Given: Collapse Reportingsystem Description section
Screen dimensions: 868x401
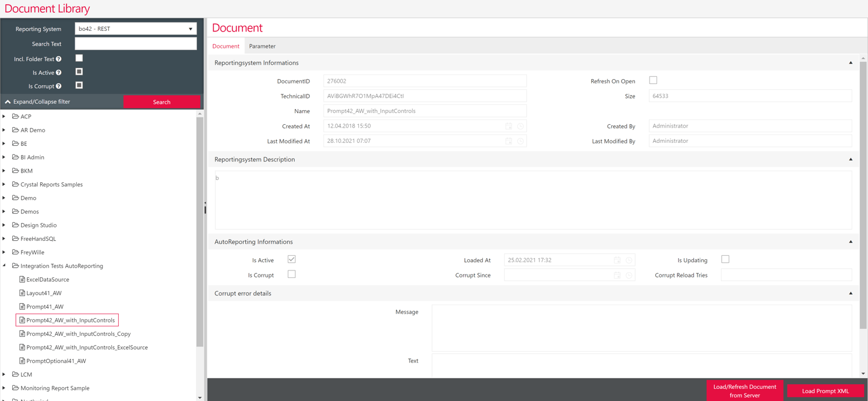Looking at the screenshot, I should pyautogui.click(x=851, y=160).
